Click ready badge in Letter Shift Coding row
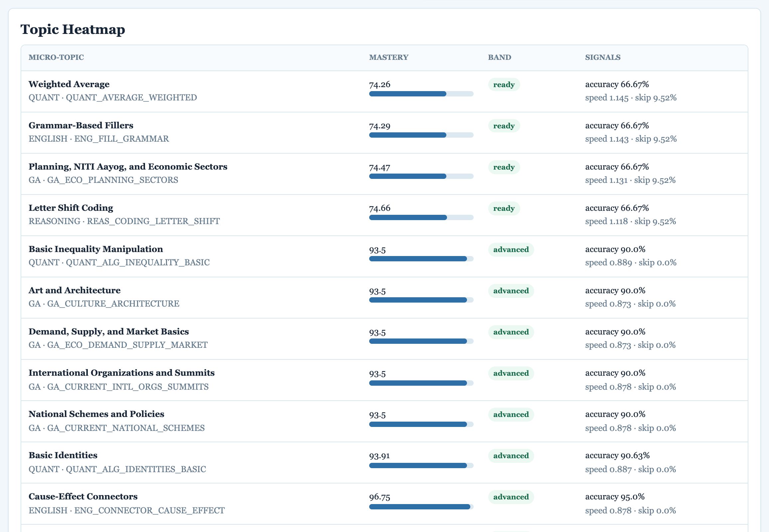 tap(504, 208)
